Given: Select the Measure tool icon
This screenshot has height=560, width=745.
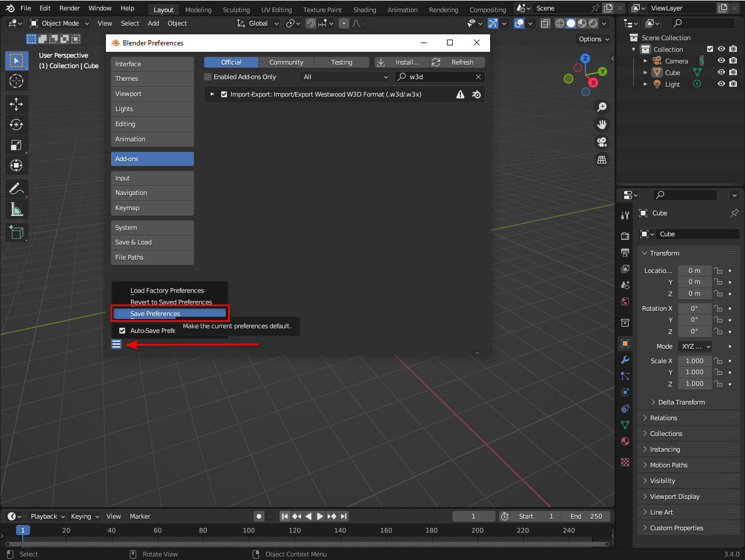Looking at the screenshot, I should coord(16,209).
